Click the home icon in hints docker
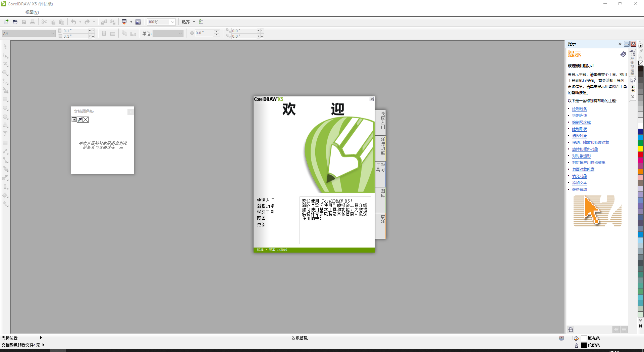This screenshot has width=644, height=352. 571,329
